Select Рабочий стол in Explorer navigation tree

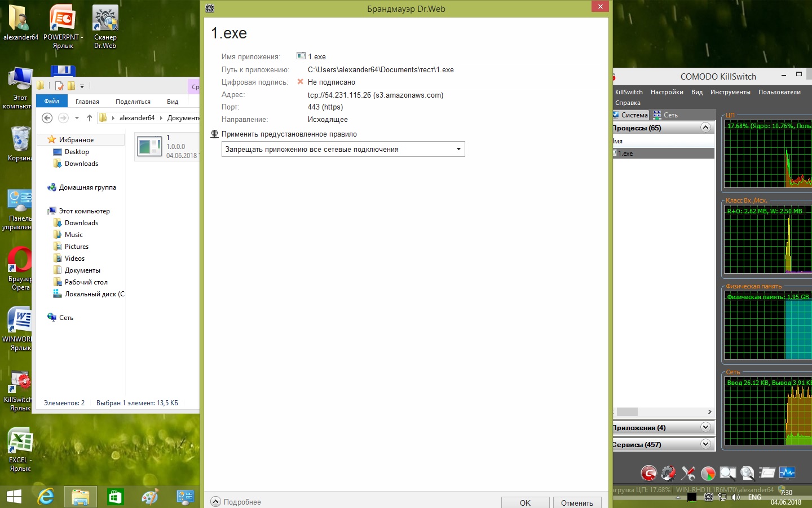[x=86, y=282]
